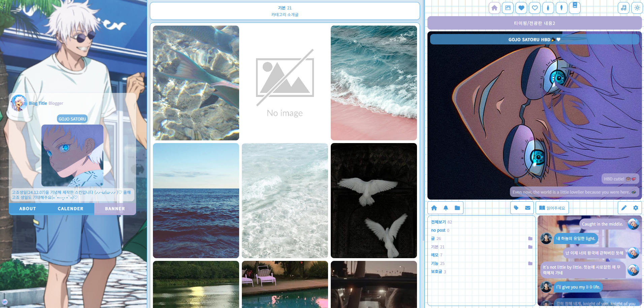Open the BANNER tab in profile card
Viewport: 644px width, 308px height.
(x=115, y=209)
